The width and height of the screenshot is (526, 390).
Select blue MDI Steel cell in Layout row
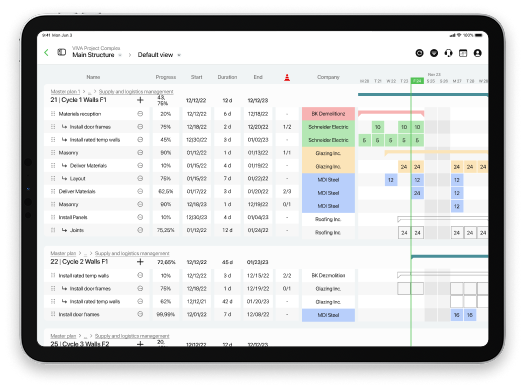(328, 180)
